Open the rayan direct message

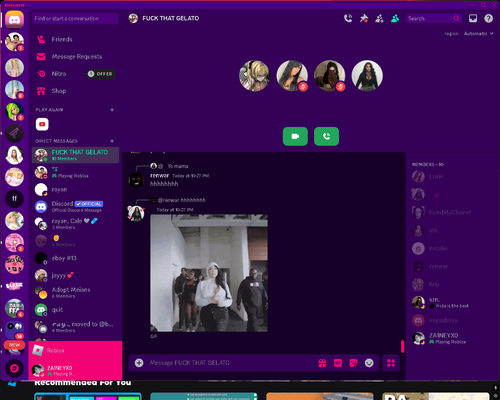click(x=75, y=190)
